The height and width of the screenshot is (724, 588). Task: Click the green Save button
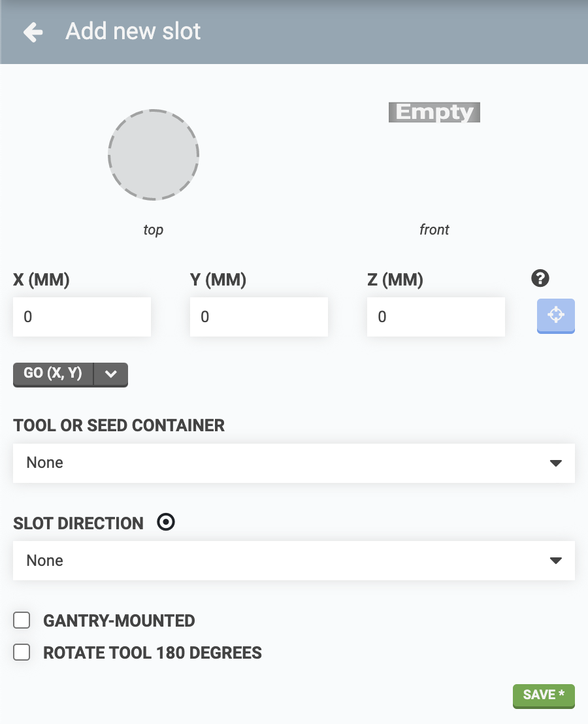(544, 695)
